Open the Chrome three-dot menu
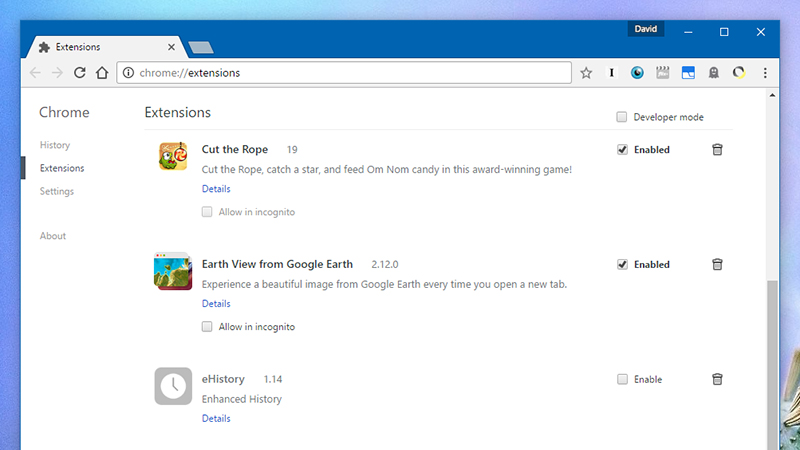The height and width of the screenshot is (450, 800). (x=765, y=73)
